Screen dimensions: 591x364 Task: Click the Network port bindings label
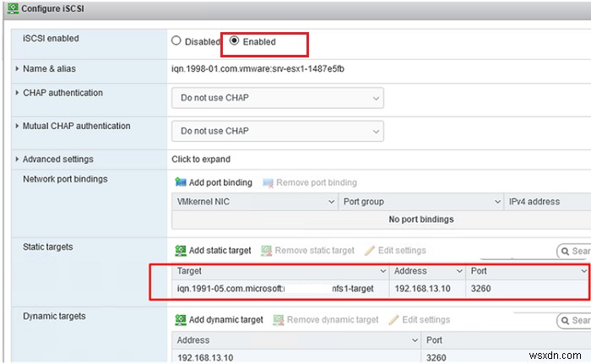tap(65, 179)
